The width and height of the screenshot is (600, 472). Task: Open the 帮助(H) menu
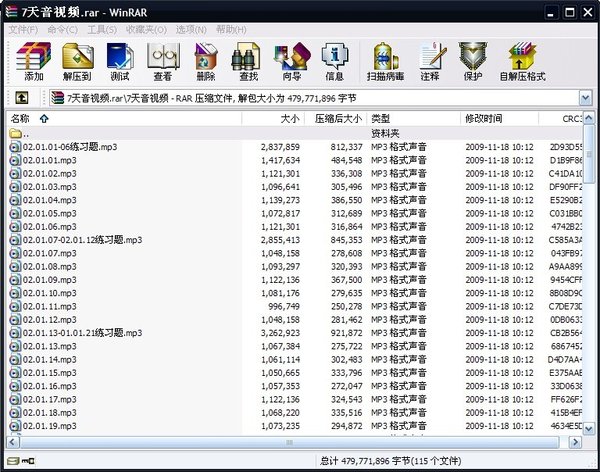pos(231,29)
